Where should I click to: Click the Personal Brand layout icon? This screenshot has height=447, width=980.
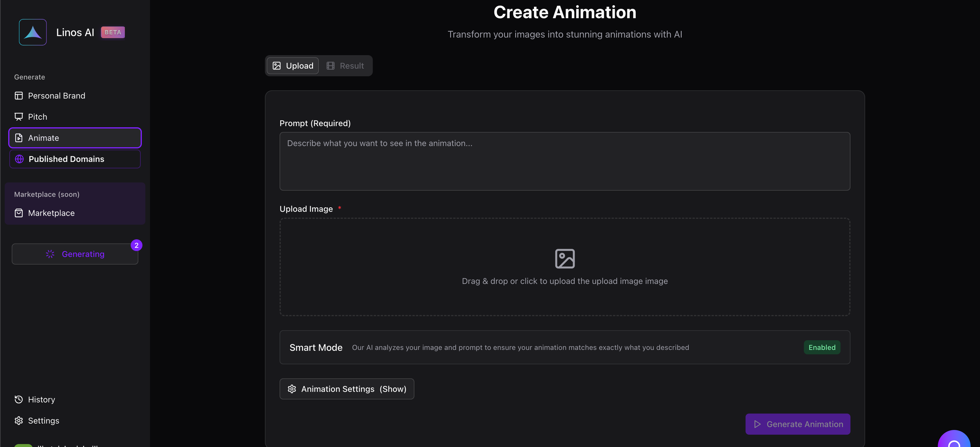[x=19, y=96]
